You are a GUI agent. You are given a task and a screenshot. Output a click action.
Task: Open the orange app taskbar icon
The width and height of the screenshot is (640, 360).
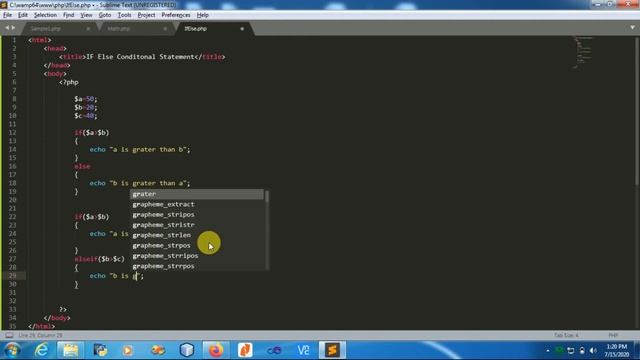245,351
